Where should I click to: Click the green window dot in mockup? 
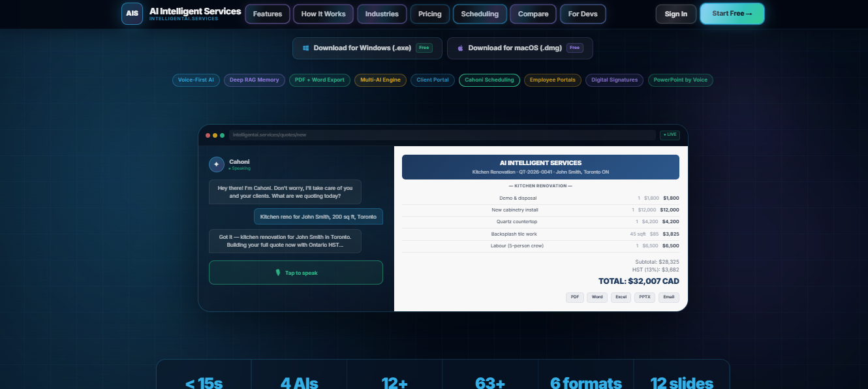pyautogui.click(x=222, y=135)
